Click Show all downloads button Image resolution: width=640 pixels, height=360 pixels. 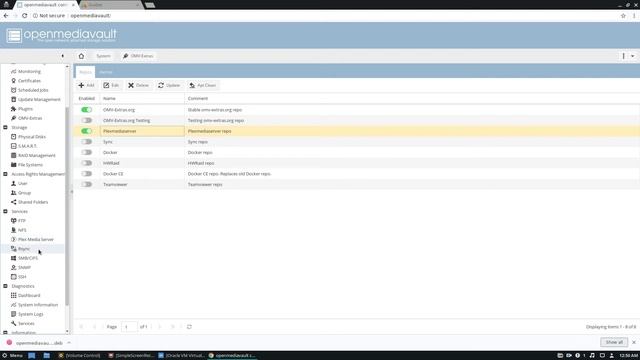[x=614, y=342]
